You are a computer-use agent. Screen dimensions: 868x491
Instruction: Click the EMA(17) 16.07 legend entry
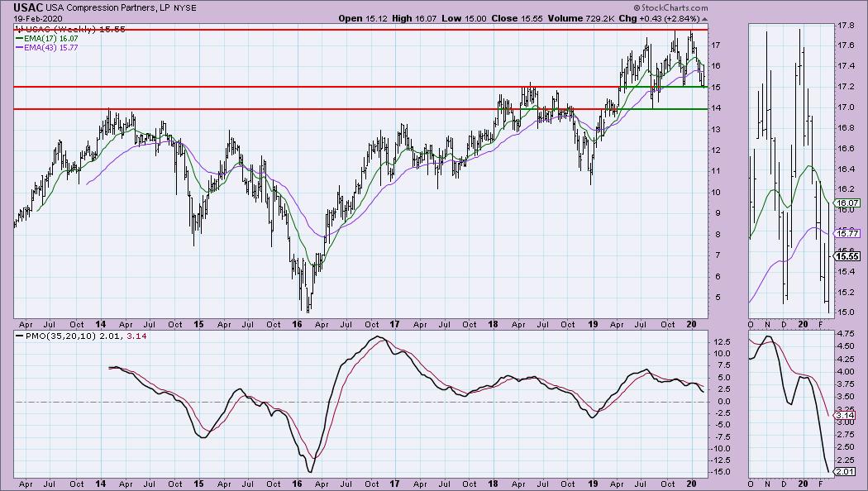coord(47,39)
